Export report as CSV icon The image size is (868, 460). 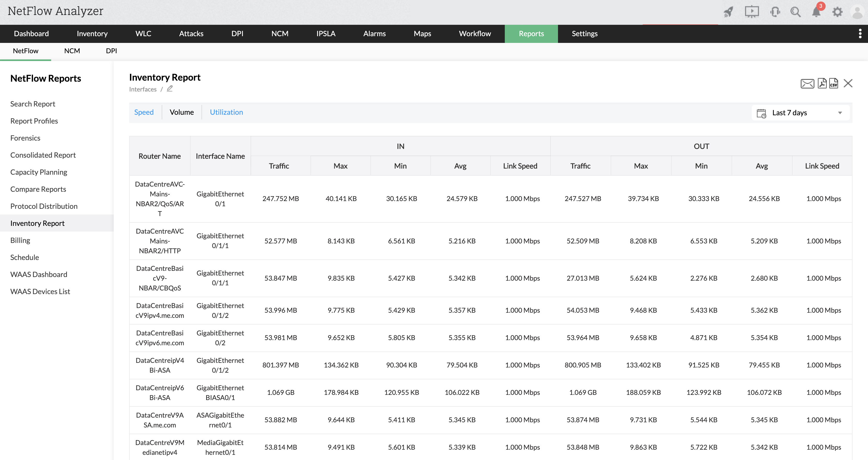tap(834, 83)
